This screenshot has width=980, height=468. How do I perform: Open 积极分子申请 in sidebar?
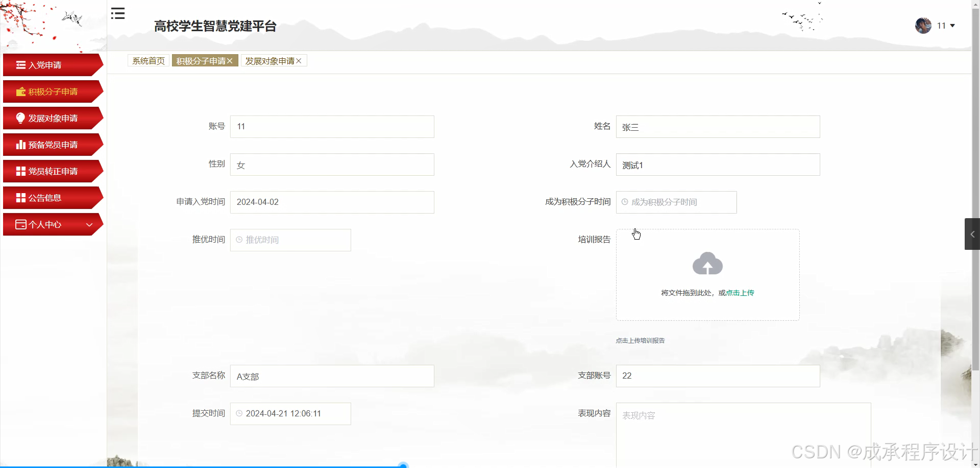53,91
